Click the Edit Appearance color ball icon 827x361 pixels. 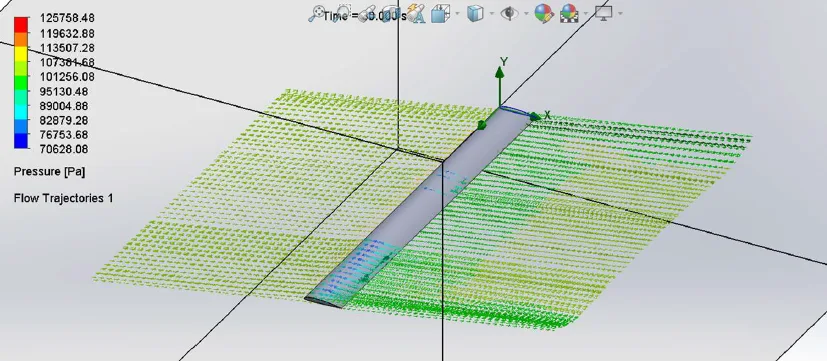543,13
